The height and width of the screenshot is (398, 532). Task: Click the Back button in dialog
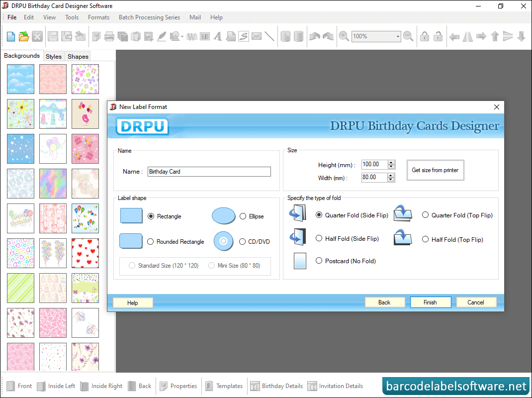pyautogui.click(x=385, y=302)
